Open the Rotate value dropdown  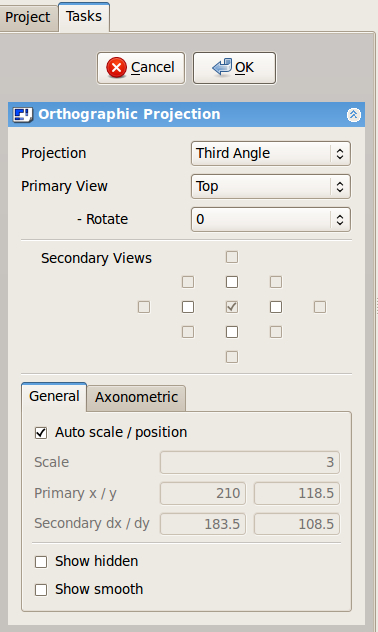(x=271, y=219)
